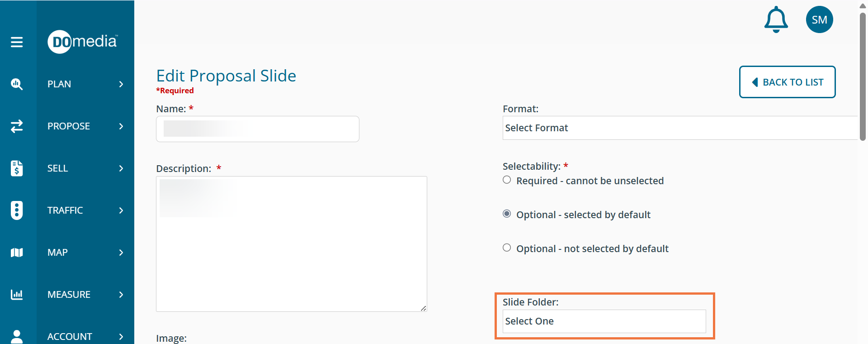Screen dimensions: 868x344
Task: Click the Measure bar chart icon
Action: 17,295
